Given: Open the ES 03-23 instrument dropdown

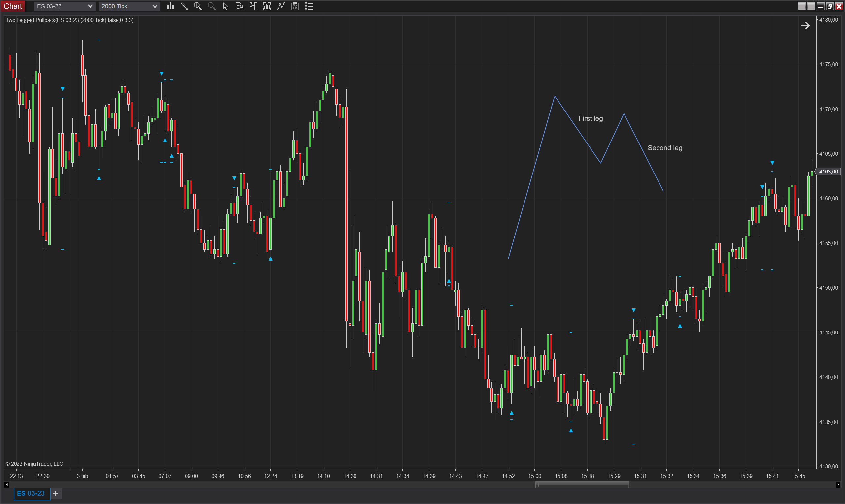Looking at the screenshot, I should point(65,6).
